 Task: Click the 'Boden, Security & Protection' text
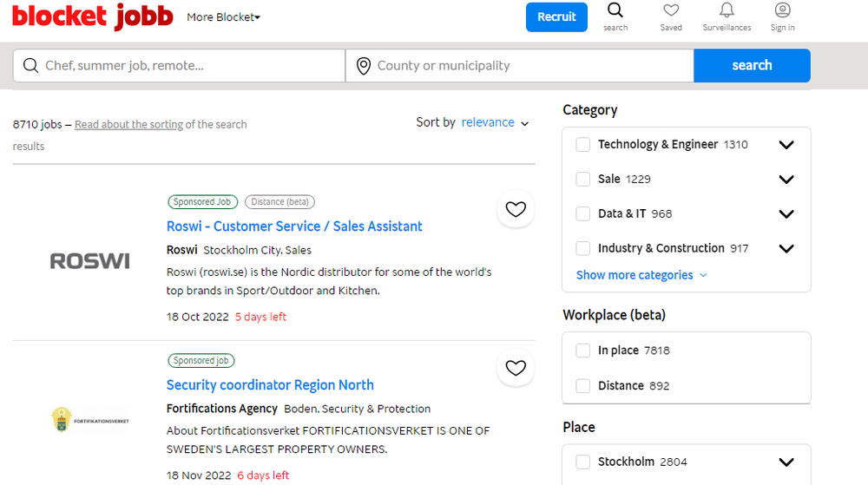pyautogui.click(x=357, y=409)
